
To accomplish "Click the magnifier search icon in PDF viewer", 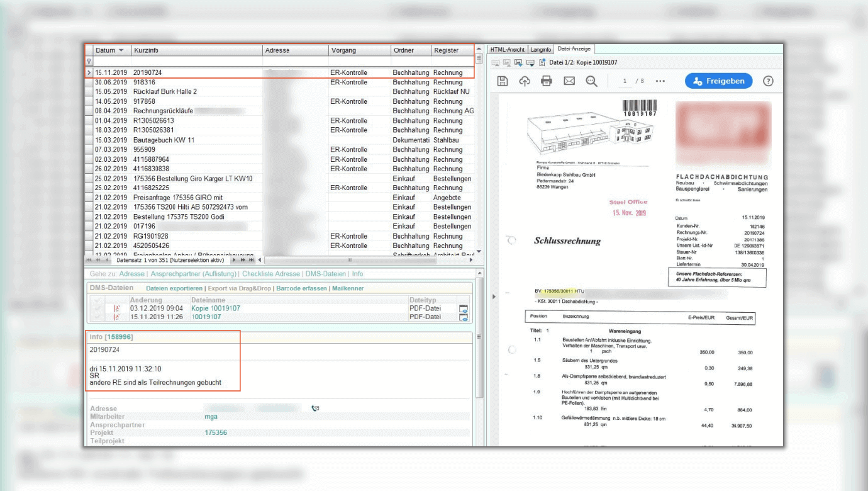I will click(x=591, y=81).
